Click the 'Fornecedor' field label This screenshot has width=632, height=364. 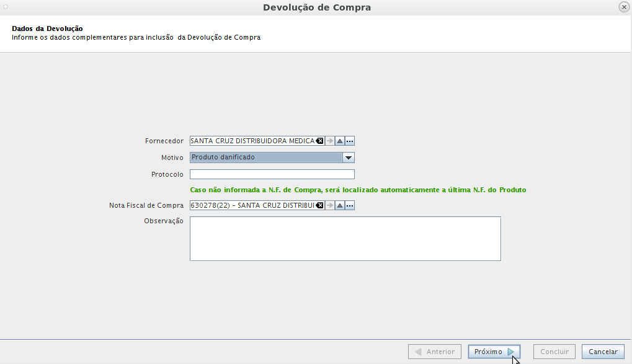click(x=164, y=141)
